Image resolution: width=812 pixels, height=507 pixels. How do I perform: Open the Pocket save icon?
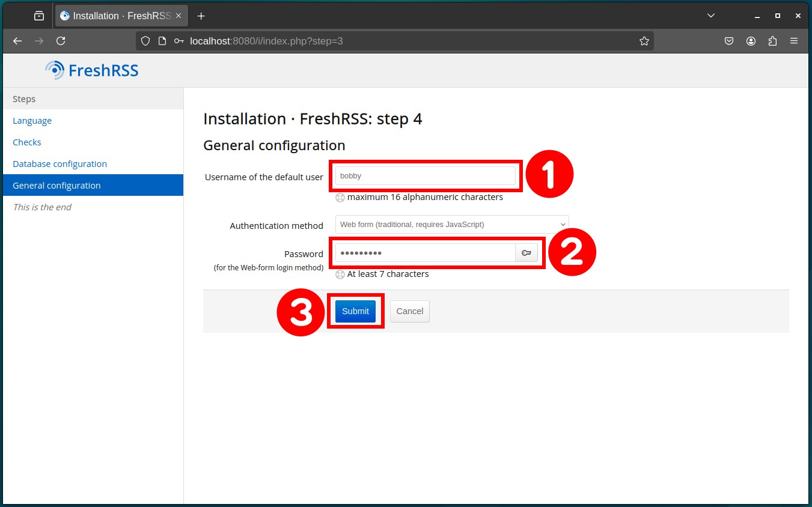click(729, 41)
